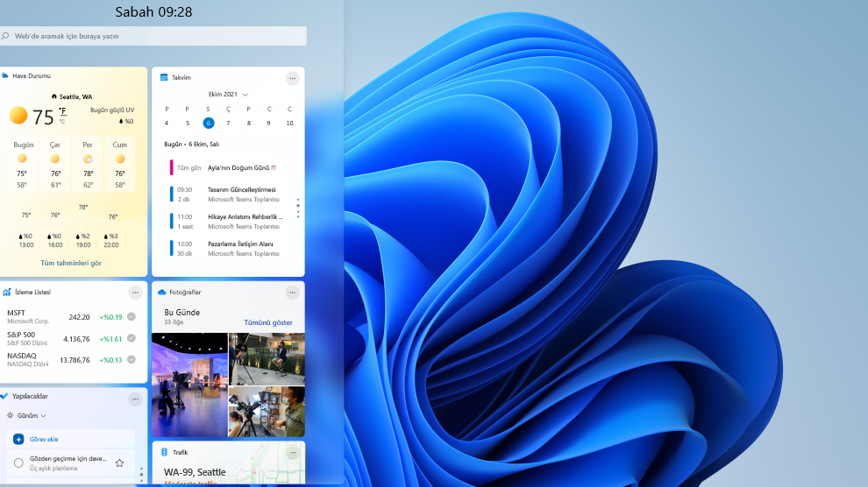The width and height of the screenshot is (868, 487).
Task: Open the MSFT stock row
Action: coord(71,317)
